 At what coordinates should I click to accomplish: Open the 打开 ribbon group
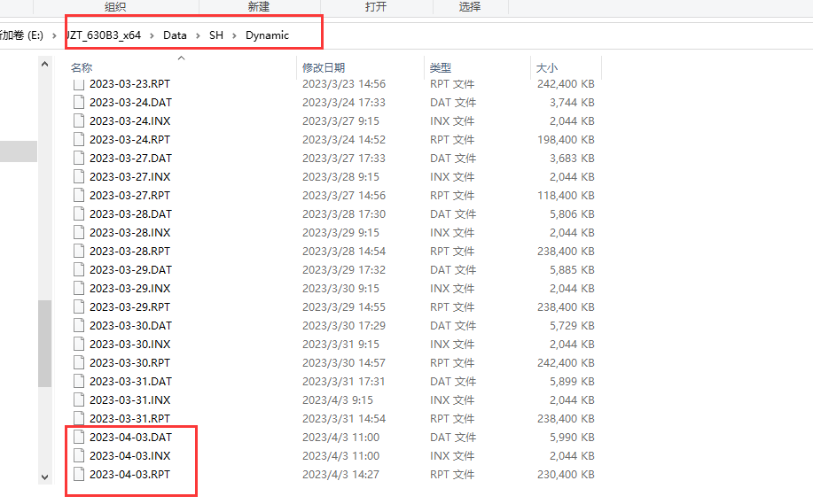[x=376, y=7]
